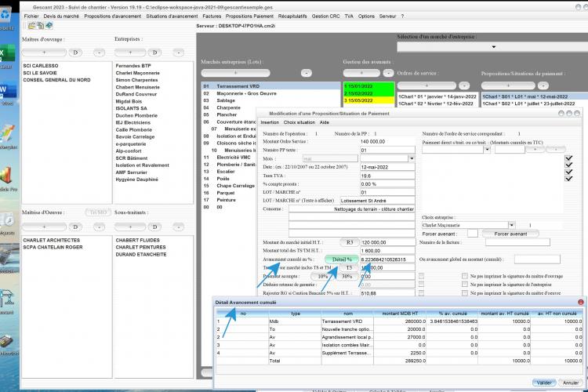Click the Terrassement VRD row in detail table
Image resolution: width=588 pixels, height=392 pixels.
pos(399,321)
